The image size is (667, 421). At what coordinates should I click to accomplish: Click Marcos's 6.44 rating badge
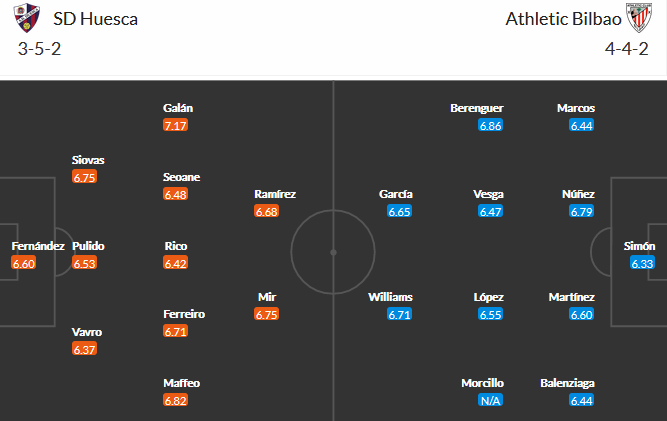[581, 125]
